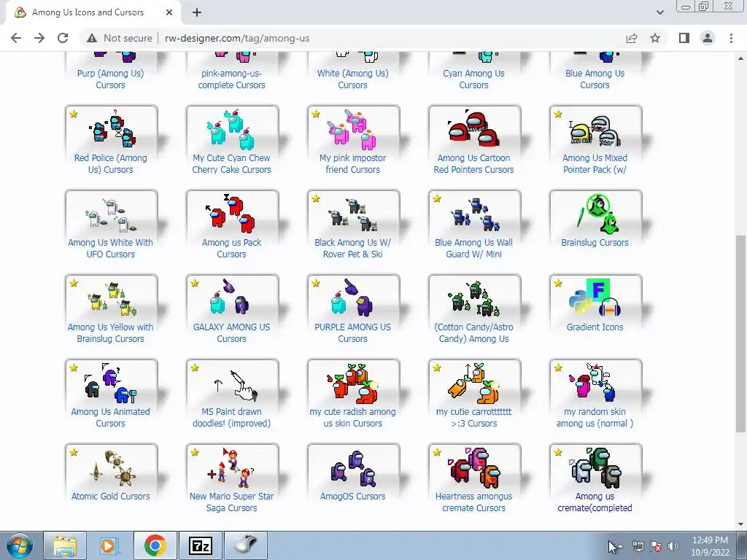This screenshot has width=747, height=560.
Task: Launch Windows Media Player from taskbar
Action: (109, 545)
